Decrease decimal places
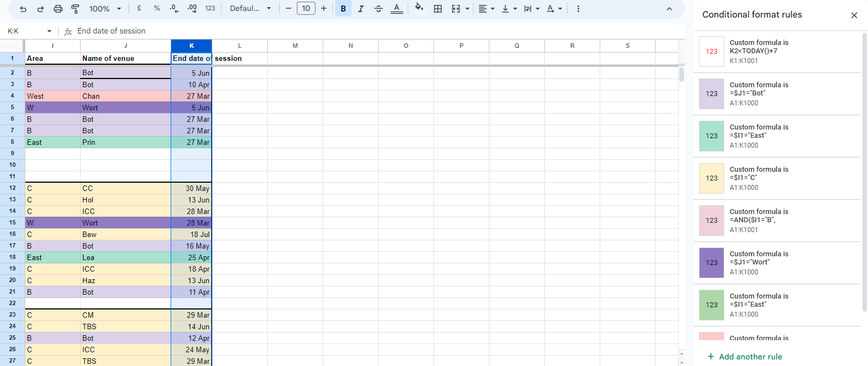868x366 pixels. 174,8
